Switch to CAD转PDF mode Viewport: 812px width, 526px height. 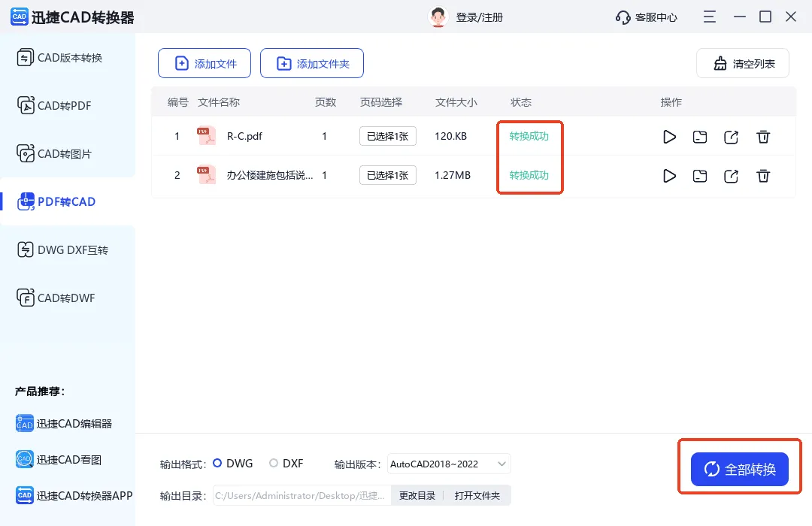(x=54, y=106)
